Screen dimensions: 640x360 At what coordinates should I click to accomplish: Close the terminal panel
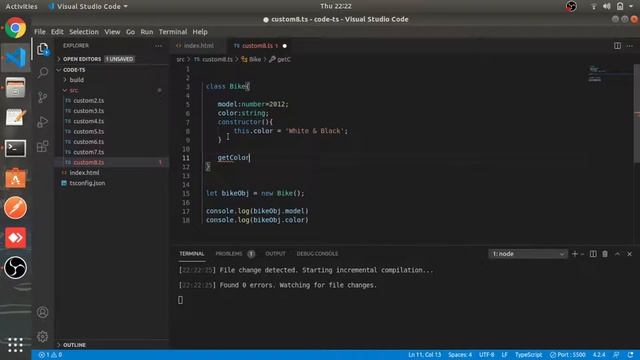pos(629,254)
